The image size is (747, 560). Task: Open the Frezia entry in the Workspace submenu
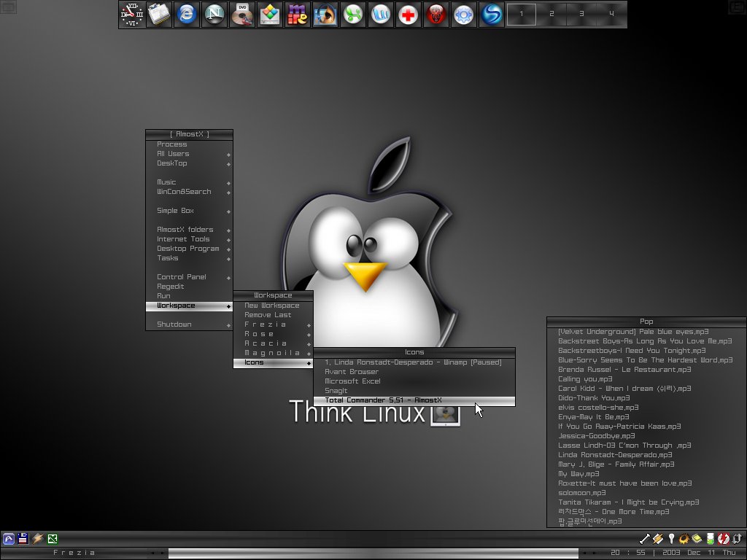(273, 324)
